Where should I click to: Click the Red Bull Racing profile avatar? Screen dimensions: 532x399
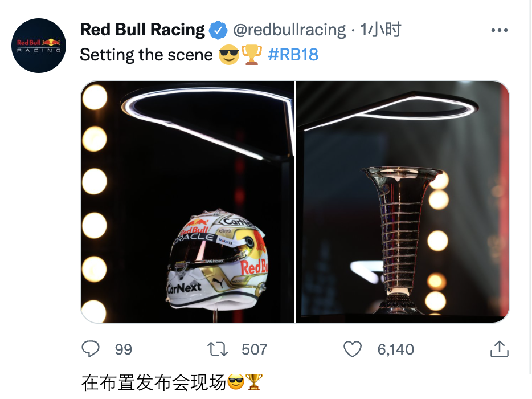tap(39, 46)
